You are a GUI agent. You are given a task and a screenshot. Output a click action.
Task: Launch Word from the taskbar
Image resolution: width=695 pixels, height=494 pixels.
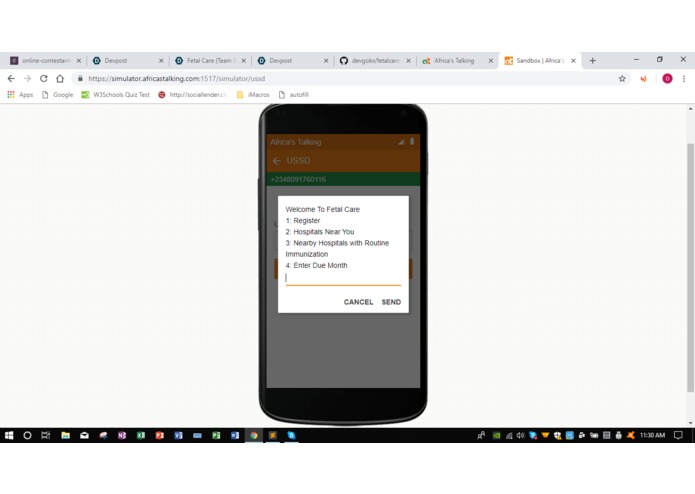coord(235,435)
